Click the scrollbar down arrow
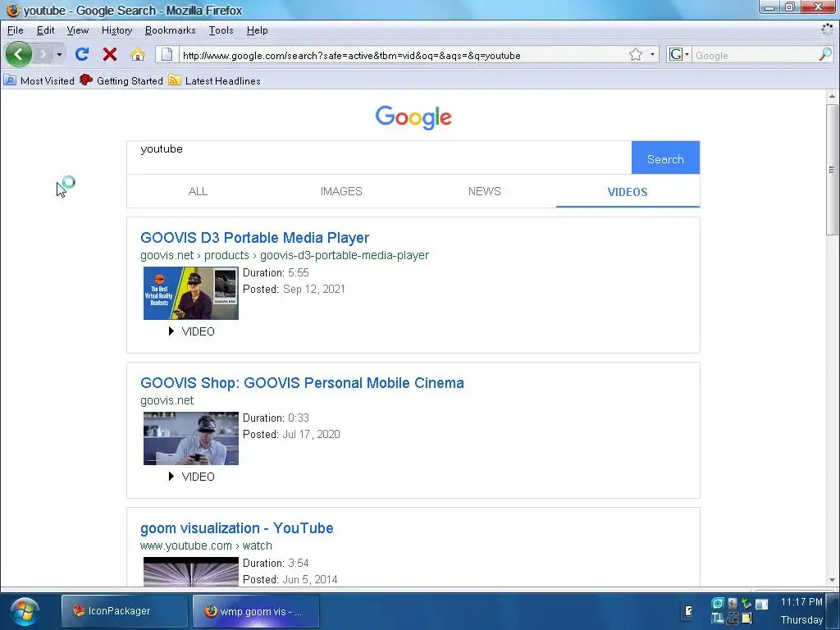This screenshot has width=840, height=630. pos(832,580)
